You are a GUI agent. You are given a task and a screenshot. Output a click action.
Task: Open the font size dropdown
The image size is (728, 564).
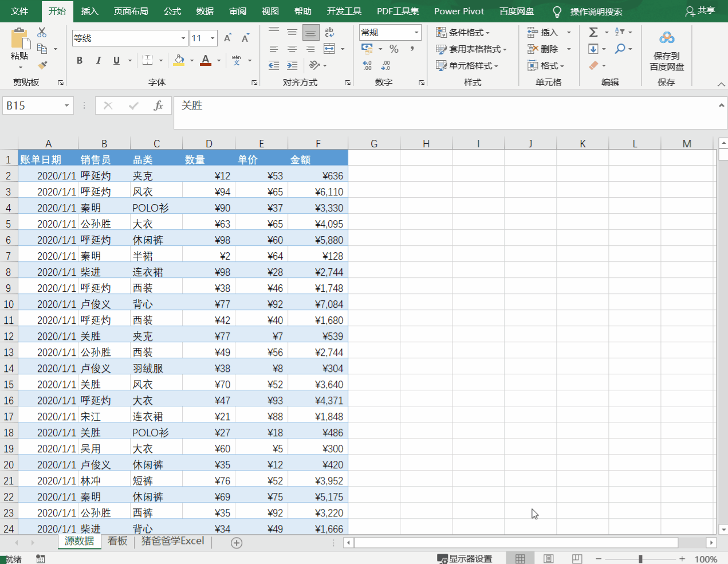[x=213, y=38]
